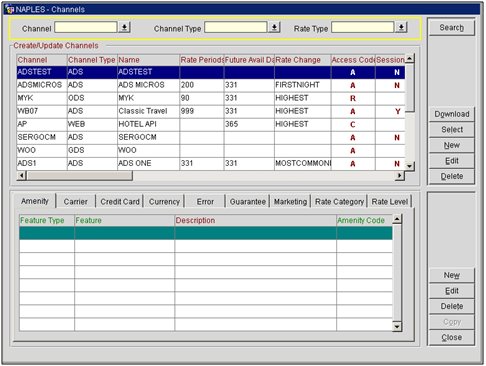486x366 pixels.
Task: Click the Search button
Action: coord(451,28)
